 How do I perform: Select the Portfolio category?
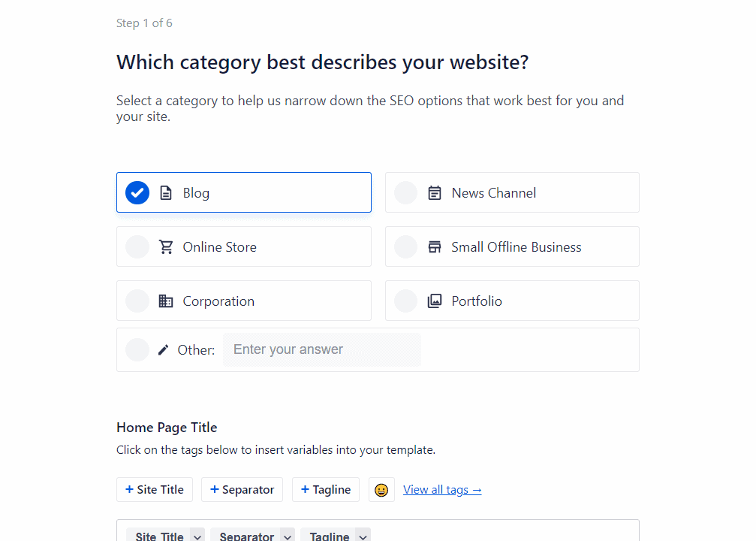coord(405,301)
